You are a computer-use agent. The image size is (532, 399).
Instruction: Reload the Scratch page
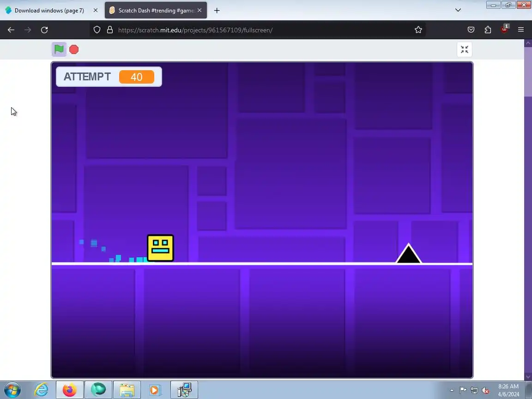[44, 30]
